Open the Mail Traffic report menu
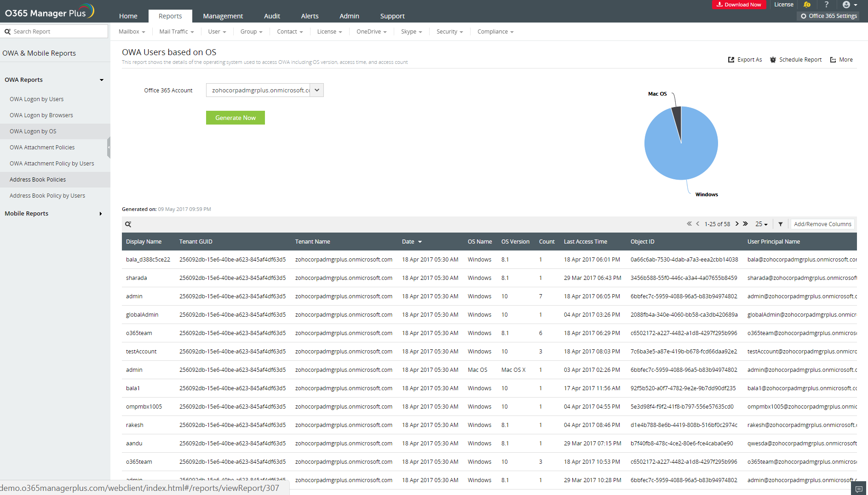This screenshot has height=495, width=868. 177,32
